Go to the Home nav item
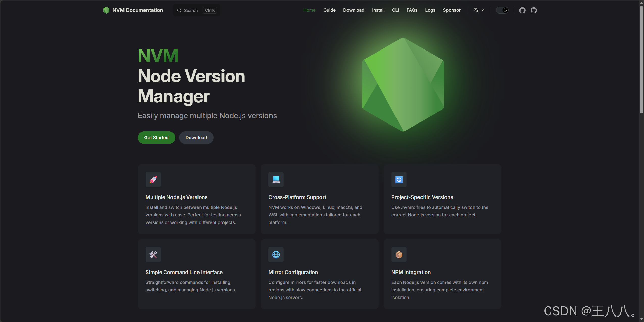 coord(309,10)
